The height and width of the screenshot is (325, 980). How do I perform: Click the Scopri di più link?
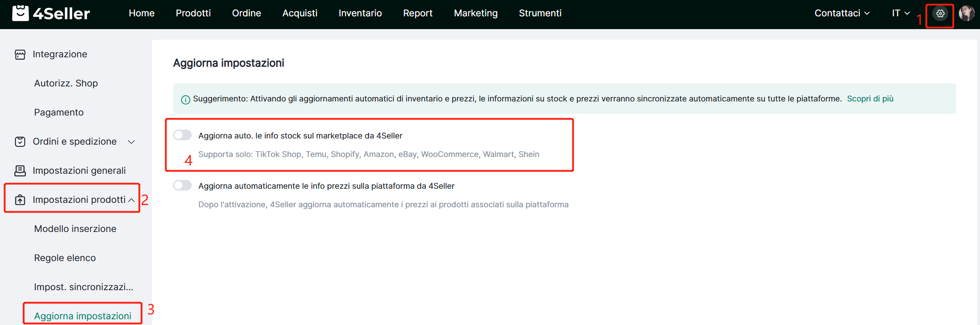pyautogui.click(x=870, y=99)
